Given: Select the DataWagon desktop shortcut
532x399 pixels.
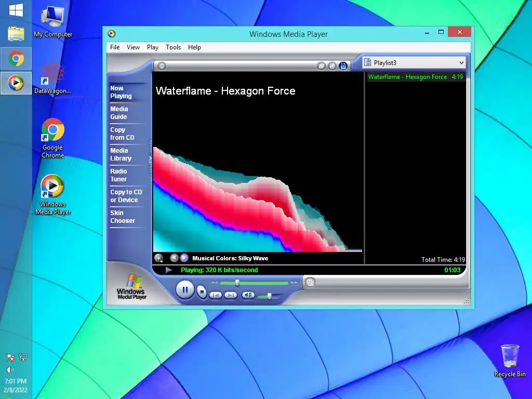Looking at the screenshot, I should (52, 78).
